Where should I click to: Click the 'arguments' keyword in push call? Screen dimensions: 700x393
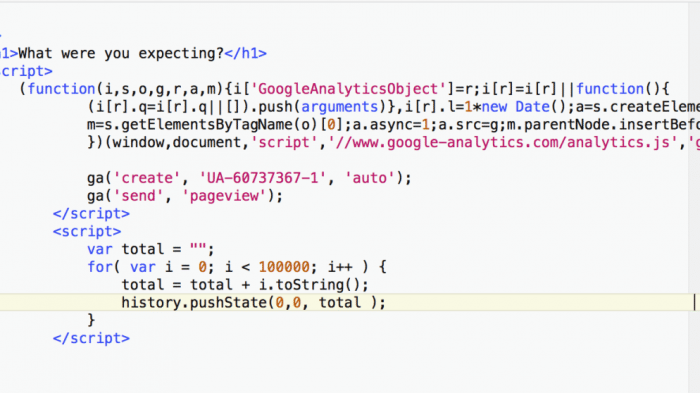(x=340, y=107)
